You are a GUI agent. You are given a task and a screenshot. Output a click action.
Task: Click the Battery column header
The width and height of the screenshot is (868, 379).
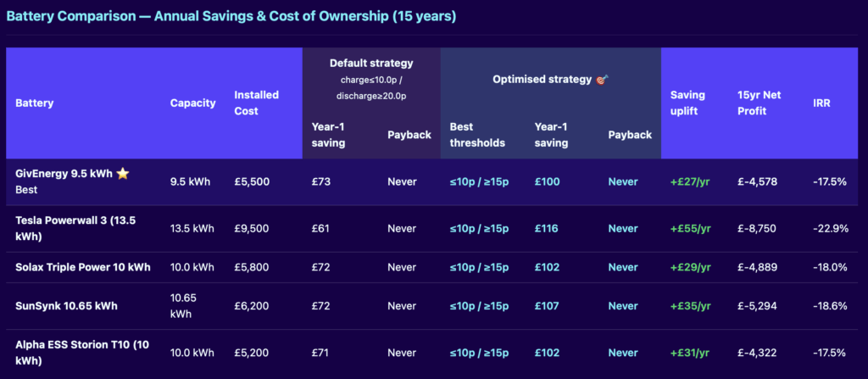34,103
